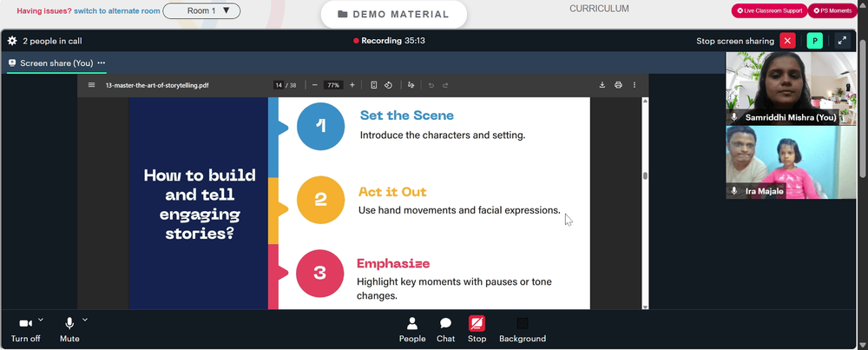Open PDF viewer more-actions menu
Image resolution: width=868 pixels, height=350 pixels.
tap(635, 85)
